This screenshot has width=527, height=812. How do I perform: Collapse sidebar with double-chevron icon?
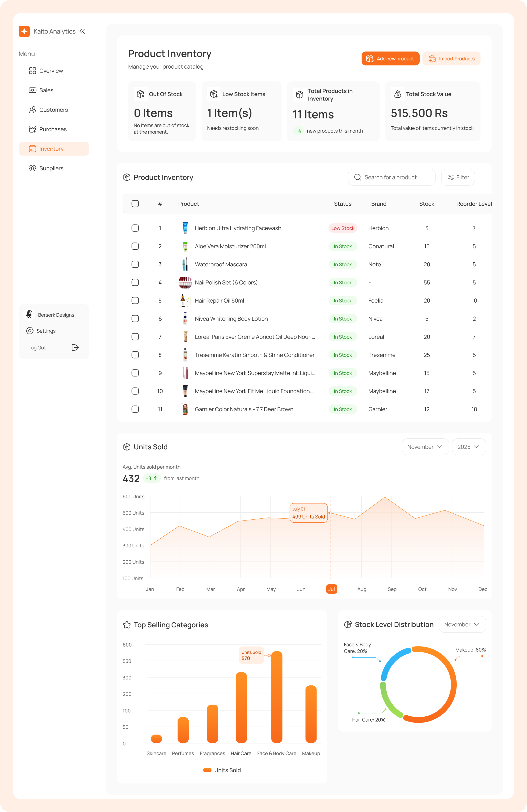[x=82, y=31]
